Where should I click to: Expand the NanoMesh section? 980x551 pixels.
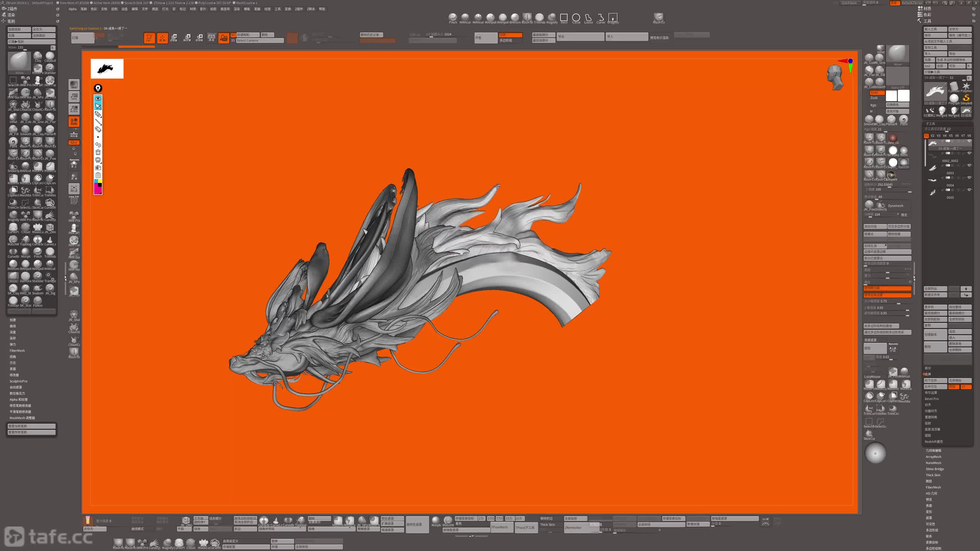(x=933, y=463)
